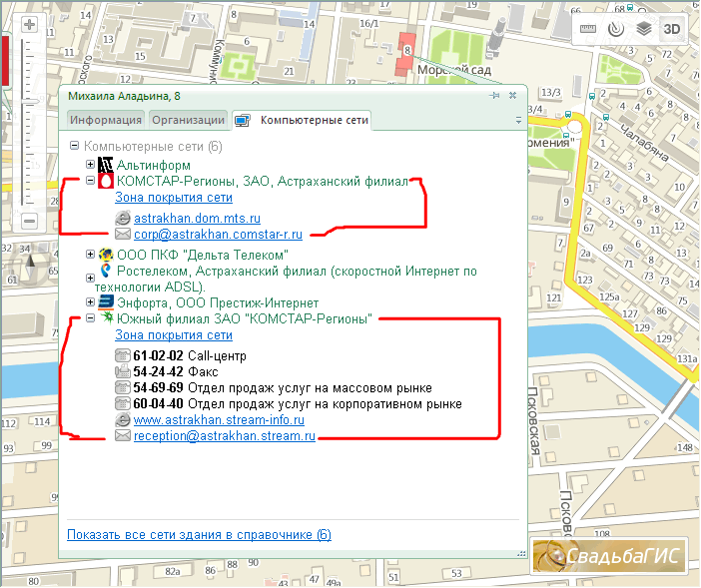Click the 60-04-40 corporate sales phone number

pyautogui.click(x=158, y=404)
